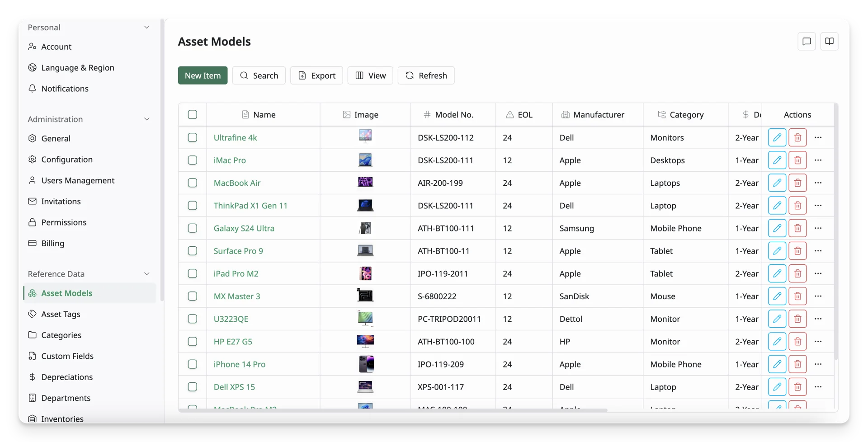Select the Dell XPS 15 checkbox

(193, 387)
